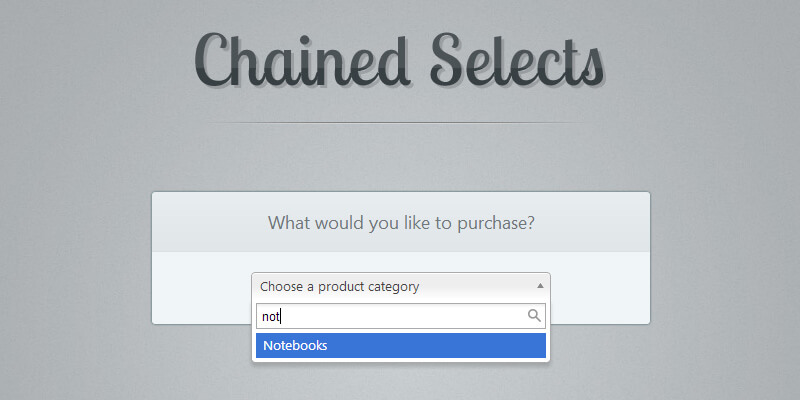Click the word "product" in the select label

coord(340,287)
